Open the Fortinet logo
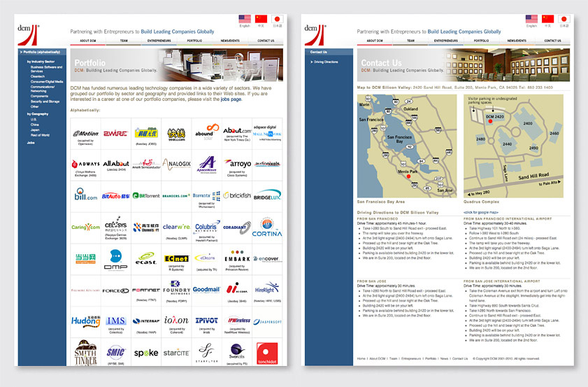 [146, 290]
